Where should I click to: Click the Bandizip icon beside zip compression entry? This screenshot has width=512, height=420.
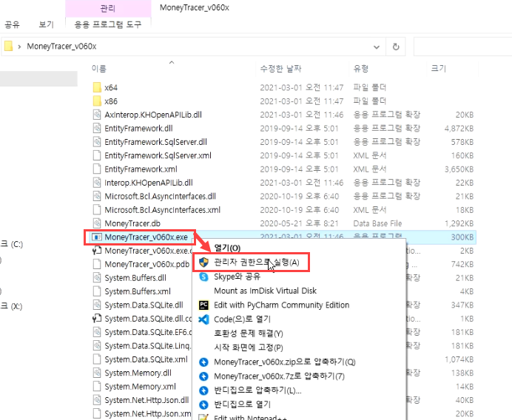pos(203,362)
